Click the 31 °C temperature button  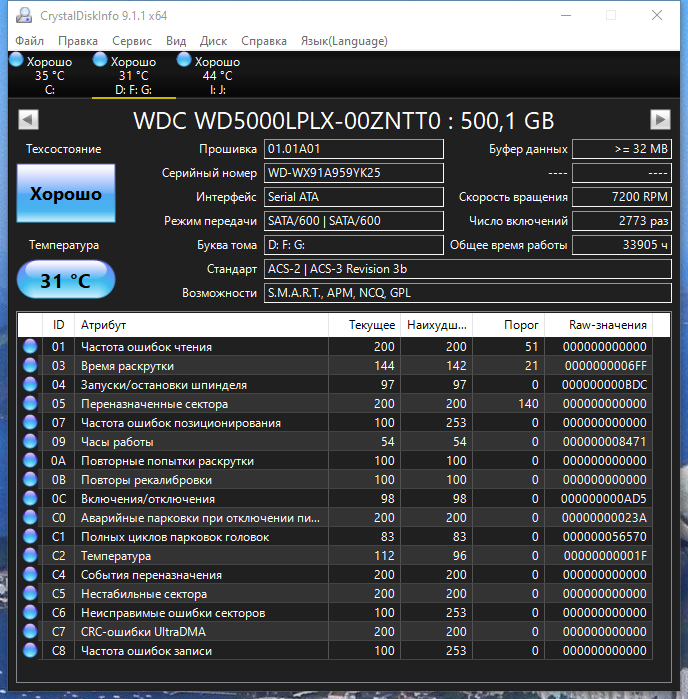point(66,280)
